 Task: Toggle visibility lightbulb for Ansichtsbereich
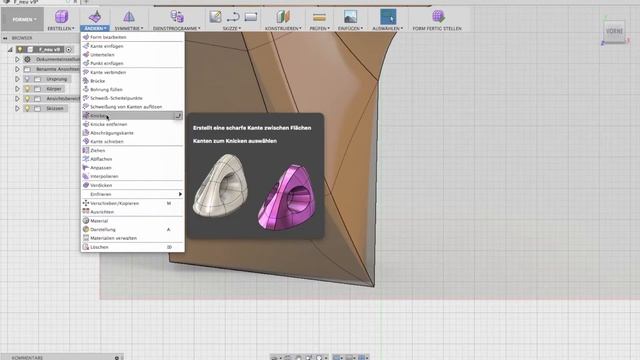coord(27,98)
